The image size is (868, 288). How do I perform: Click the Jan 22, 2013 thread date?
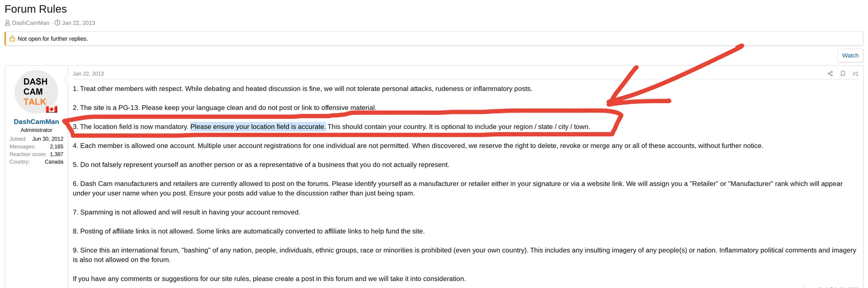tap(78, 23)
